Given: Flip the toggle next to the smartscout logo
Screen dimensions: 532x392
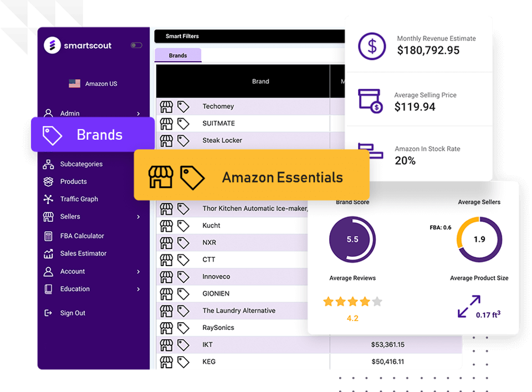Looking at the screenshot, I should [x=136, y=45].
